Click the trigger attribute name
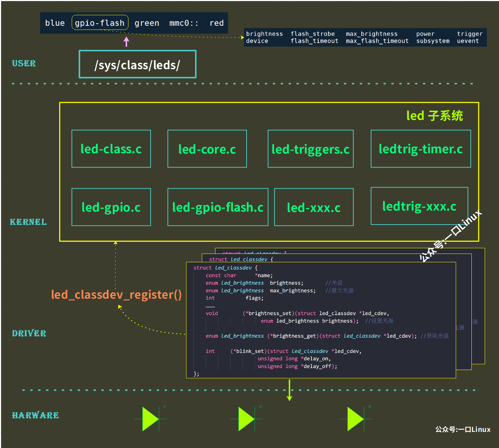Viewport: 499px width, 448px height. click(470, 34)
